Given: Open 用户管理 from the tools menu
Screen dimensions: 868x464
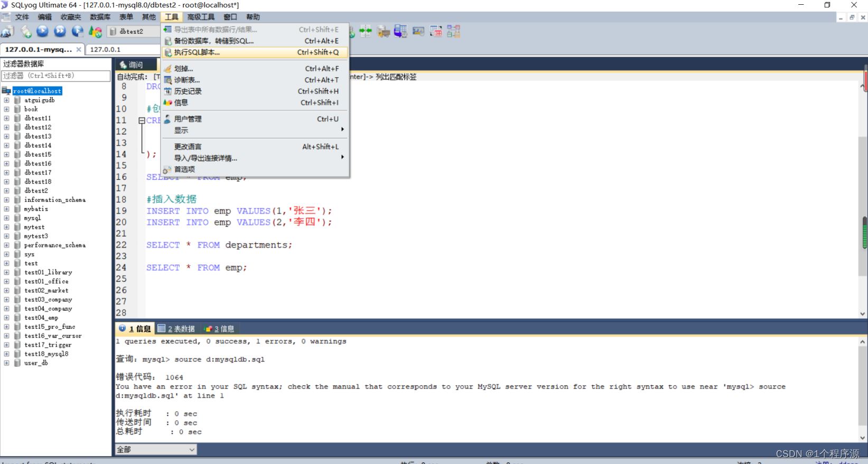Looking at the screenshot, I should [255, 119].
